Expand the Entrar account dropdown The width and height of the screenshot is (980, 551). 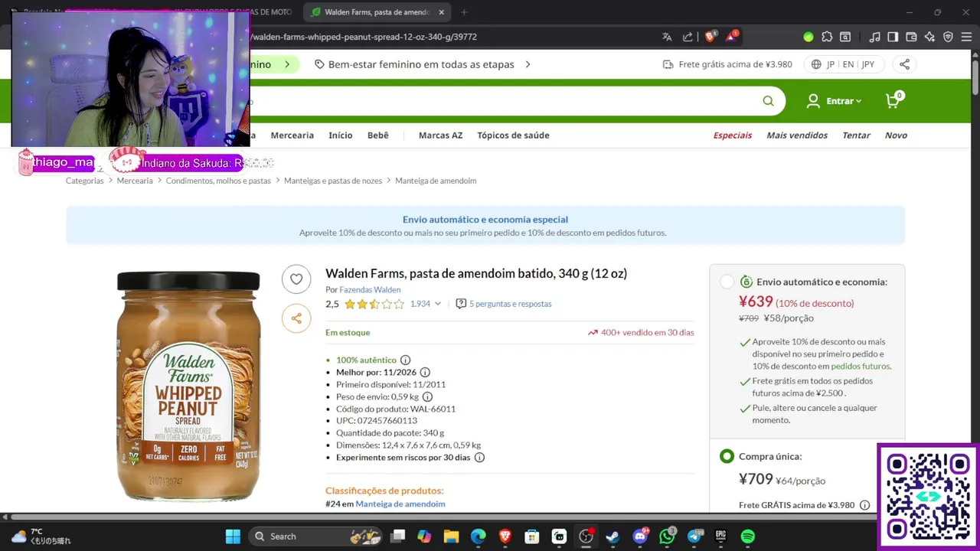835,101
